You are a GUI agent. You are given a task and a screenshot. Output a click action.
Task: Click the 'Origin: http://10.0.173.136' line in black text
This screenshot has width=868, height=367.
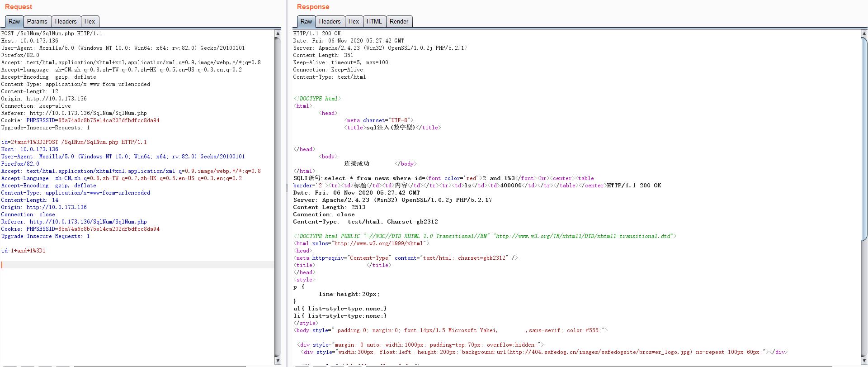pos(44,99)
